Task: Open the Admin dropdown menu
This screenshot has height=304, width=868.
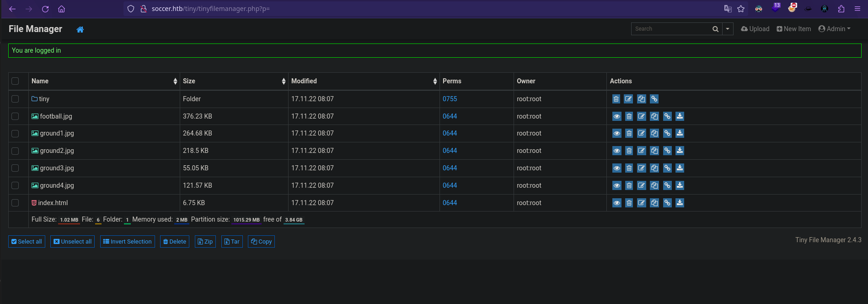Action: (x=835, y=29)
